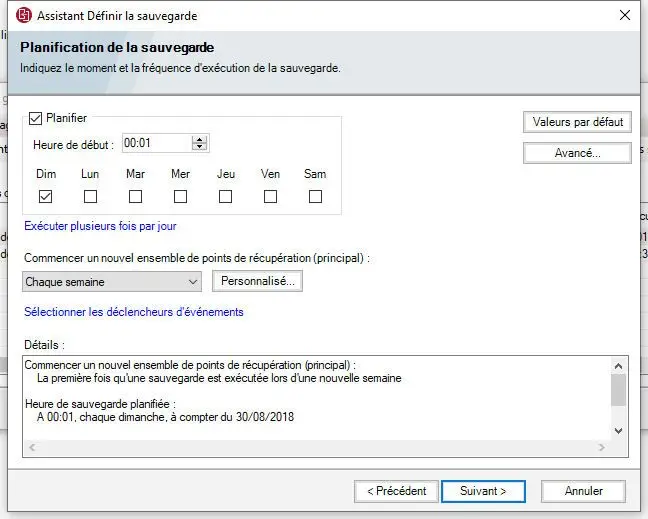Continue with the Suivant button

pyautogui.click(x=483, y=491)
